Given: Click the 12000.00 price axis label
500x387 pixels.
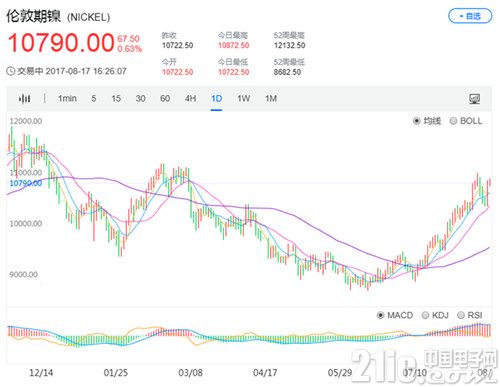Looking at the screenshot, I should point(26,121).
